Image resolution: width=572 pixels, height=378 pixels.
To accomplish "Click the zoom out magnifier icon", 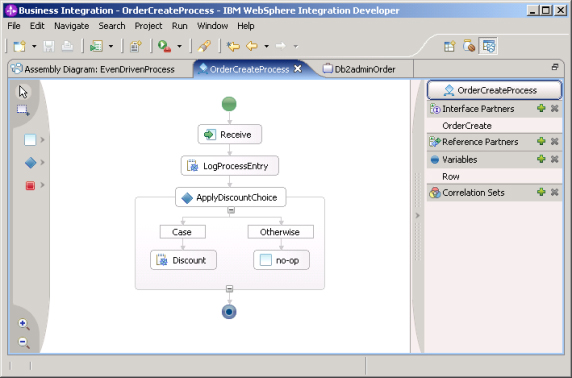I will tap(24, 343).
